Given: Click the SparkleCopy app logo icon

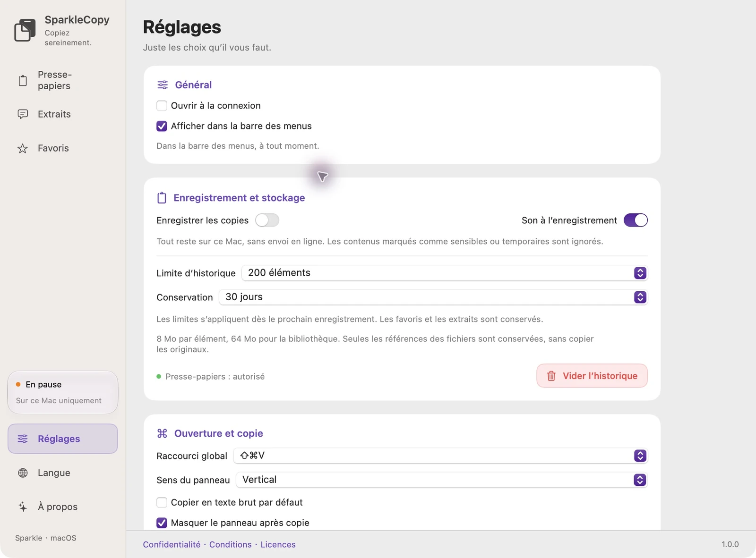Looking at the screenshot, I should [25, 30].
